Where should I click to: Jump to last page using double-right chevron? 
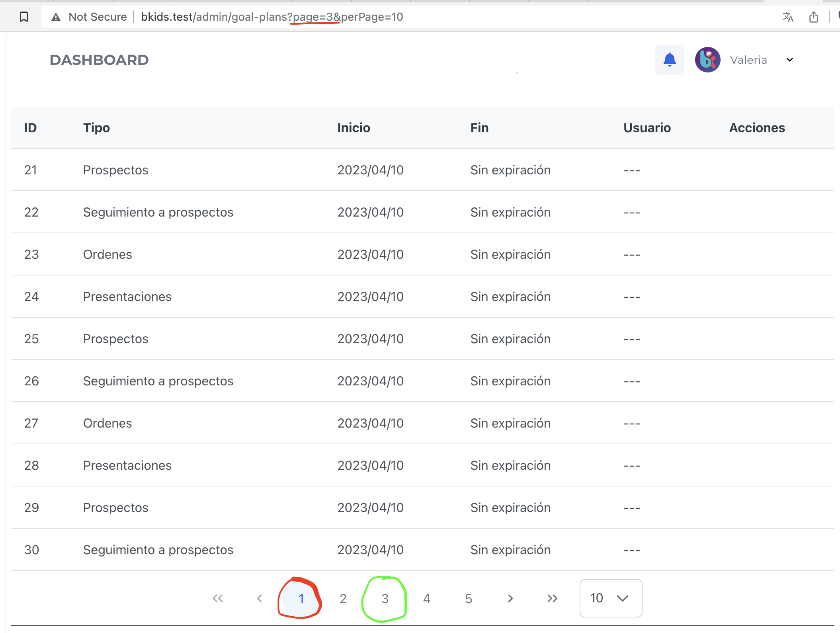552,598
